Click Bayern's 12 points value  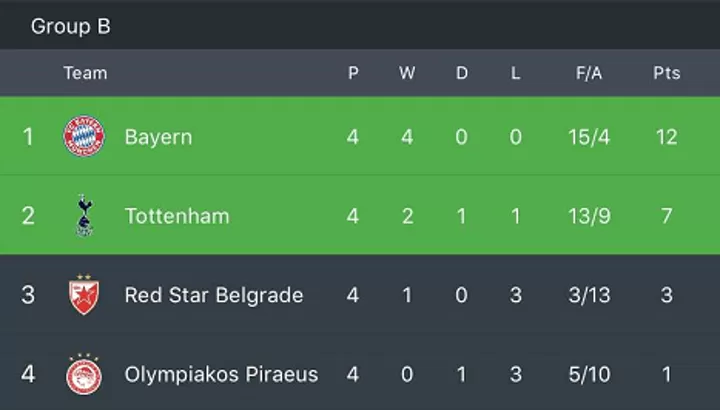[x=667, y=137]
